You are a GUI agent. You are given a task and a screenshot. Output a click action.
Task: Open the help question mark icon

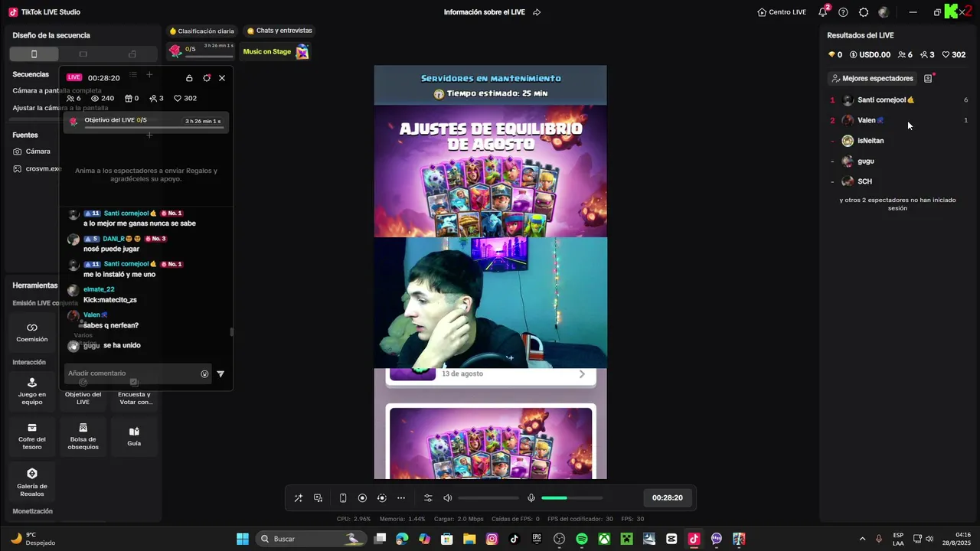(x=843, y=12)
